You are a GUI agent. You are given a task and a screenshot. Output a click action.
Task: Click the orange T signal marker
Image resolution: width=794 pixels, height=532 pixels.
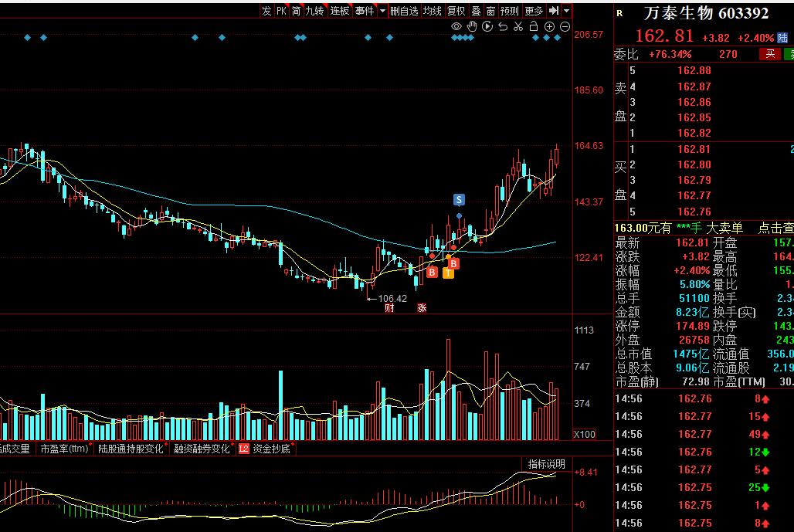(448, 273)
